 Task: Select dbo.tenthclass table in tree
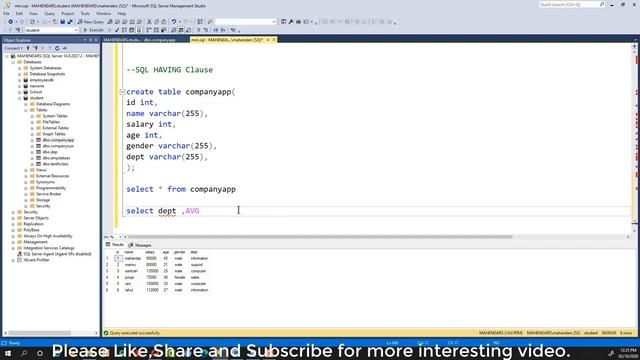[55, 164]
